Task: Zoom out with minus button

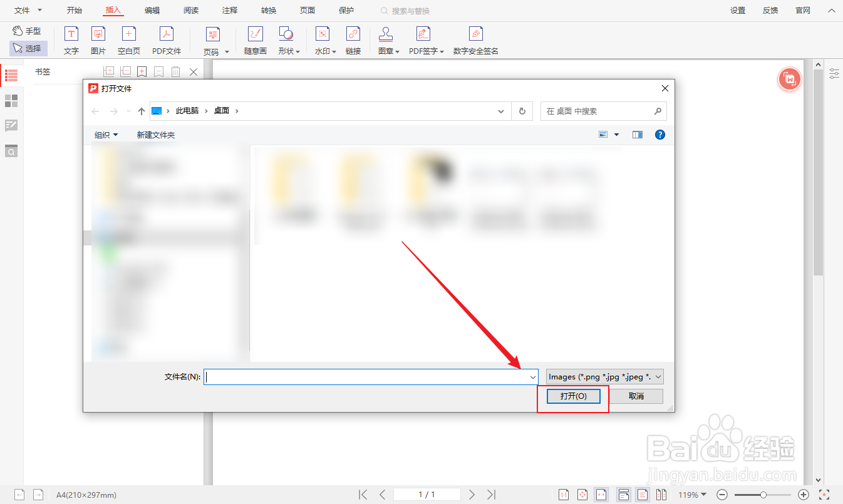Action: (722, 495)
